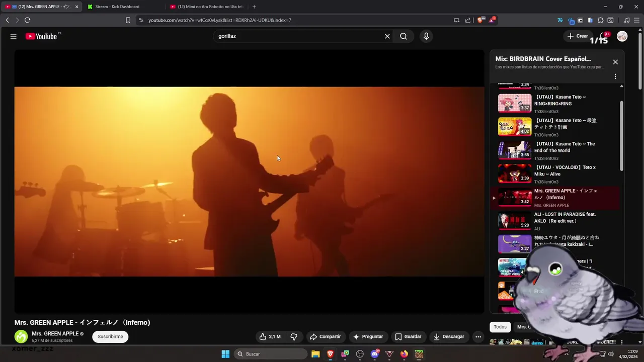The width and height of the screenshot is (644, 362).
Task: Open the browser main menu
Action: click(x=636, y=20)
